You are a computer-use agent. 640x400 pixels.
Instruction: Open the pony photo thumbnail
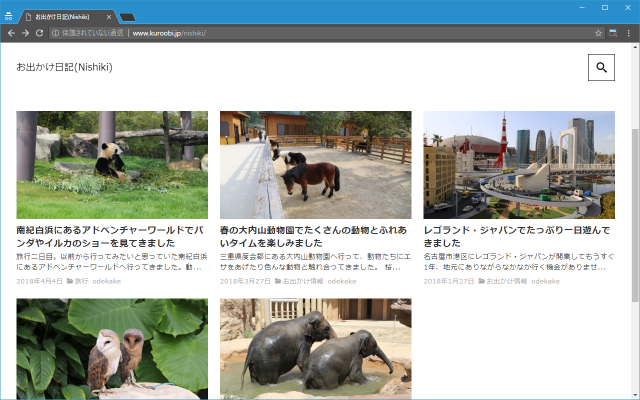tap(316, 165)
